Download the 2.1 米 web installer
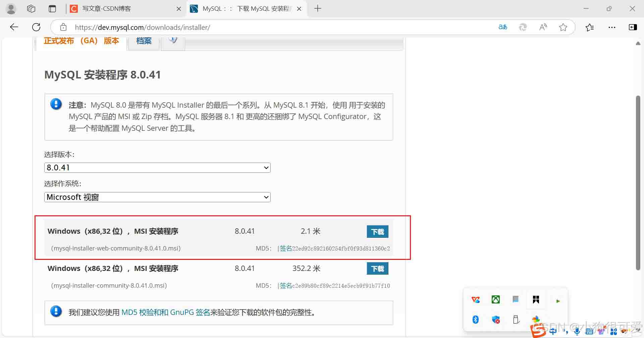Image resolution: width=644 pixels, height=338 pixels. tap(377, 231)
